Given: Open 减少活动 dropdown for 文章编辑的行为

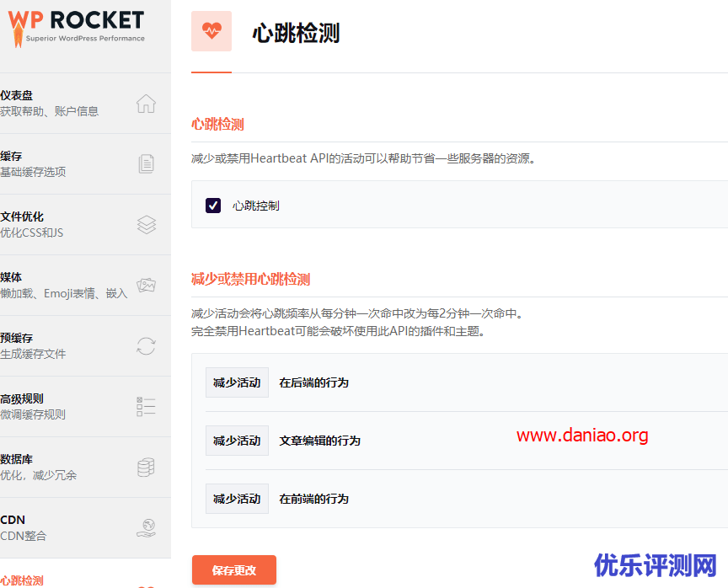Looking at the screenshot, I should click(x=237, y=441).
